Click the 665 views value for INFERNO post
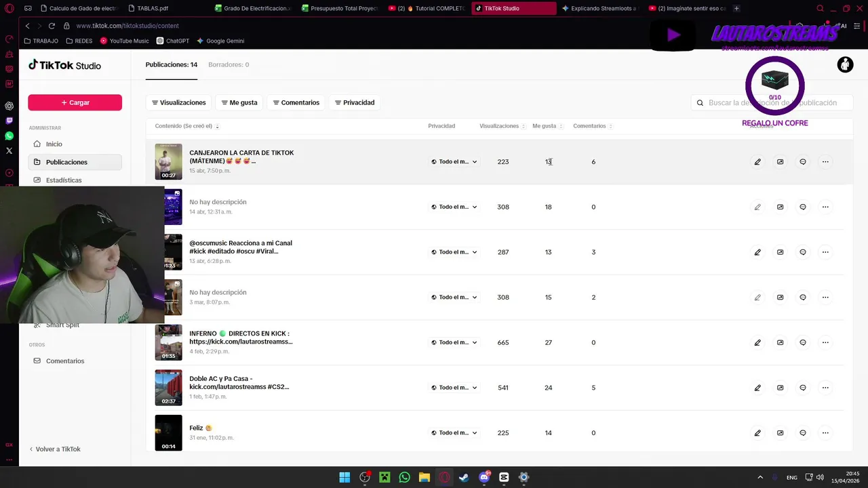This screenshot has width=868, height=488. [503, 342]
